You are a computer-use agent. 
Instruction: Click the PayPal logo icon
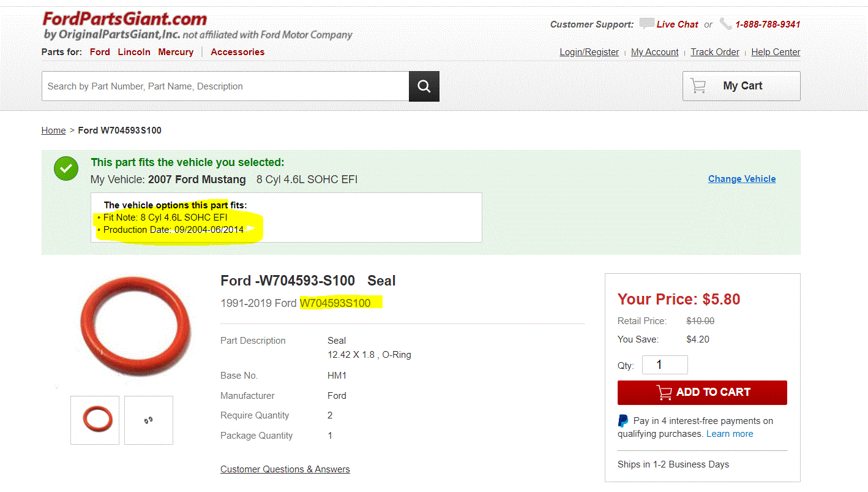(623, 421)
